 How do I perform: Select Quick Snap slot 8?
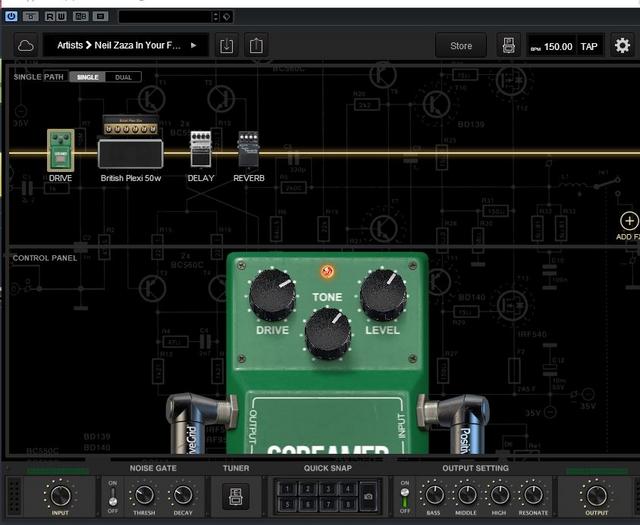click(x=348, y=505)
